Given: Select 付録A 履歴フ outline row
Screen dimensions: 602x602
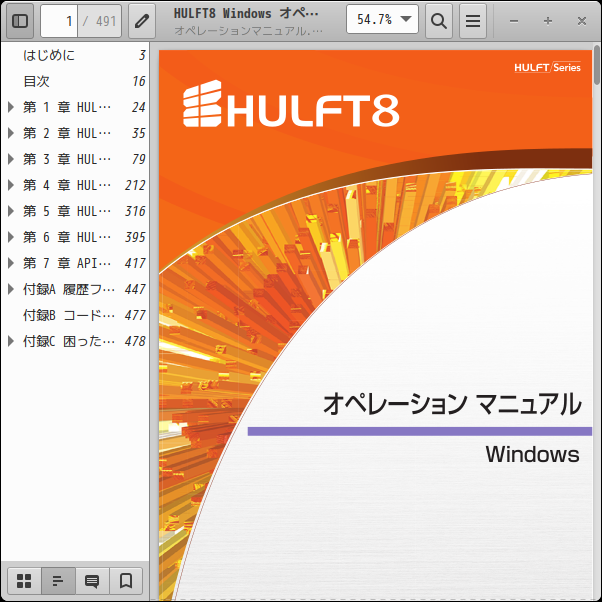Looking at the screenshot, I should (x=75, y=289).
